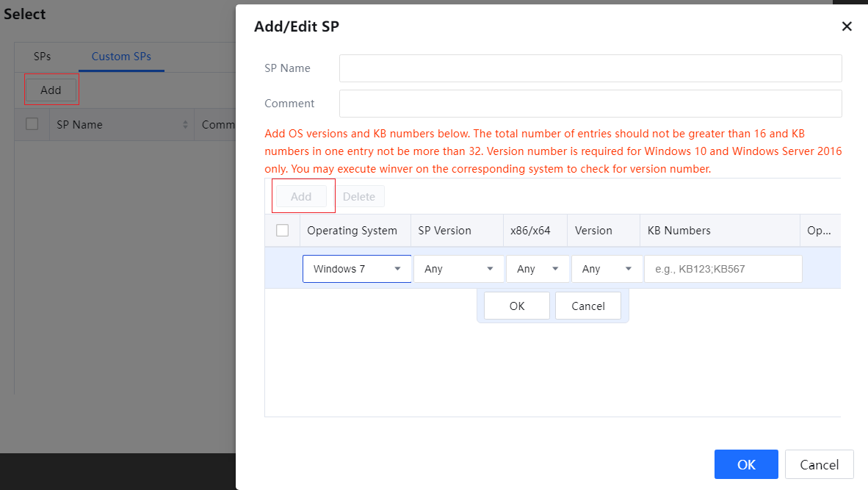This screenshot has height=490, width=868.
Task: Select the Custom SPs tab
Action: pyautogui.click(x=121, y=57)
